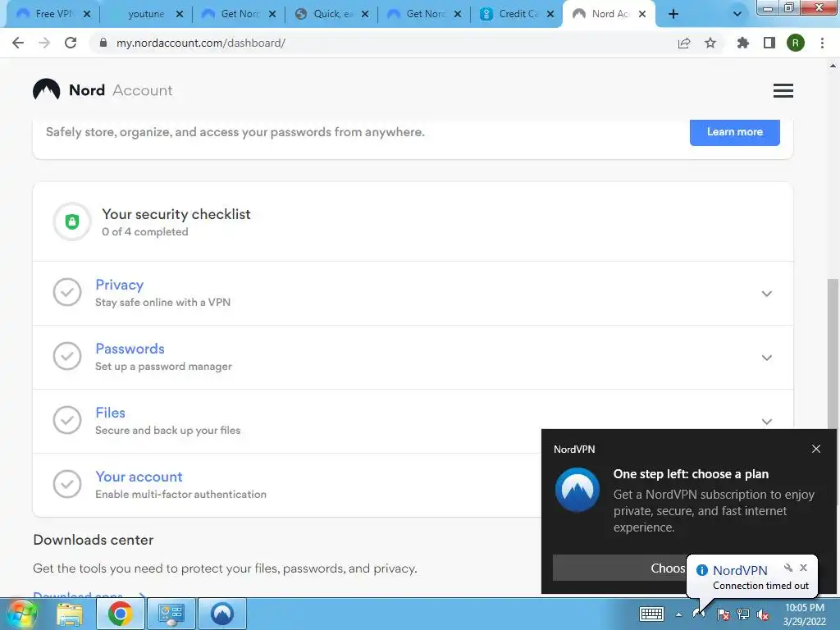Screen dimensions: 840x630
Task: Click the muted volume tray icon
Action: point(764,614)
